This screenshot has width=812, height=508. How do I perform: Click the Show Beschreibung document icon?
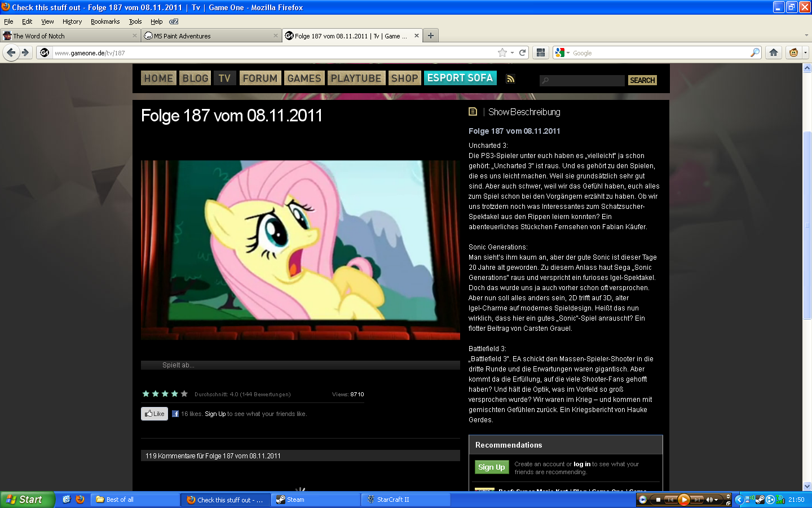pos(473,112)
